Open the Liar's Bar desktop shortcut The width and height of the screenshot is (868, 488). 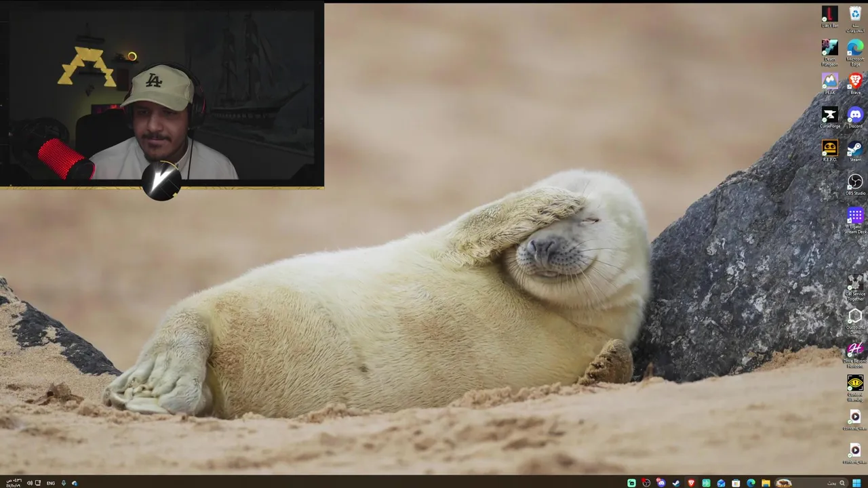click(x=829, y=17)
